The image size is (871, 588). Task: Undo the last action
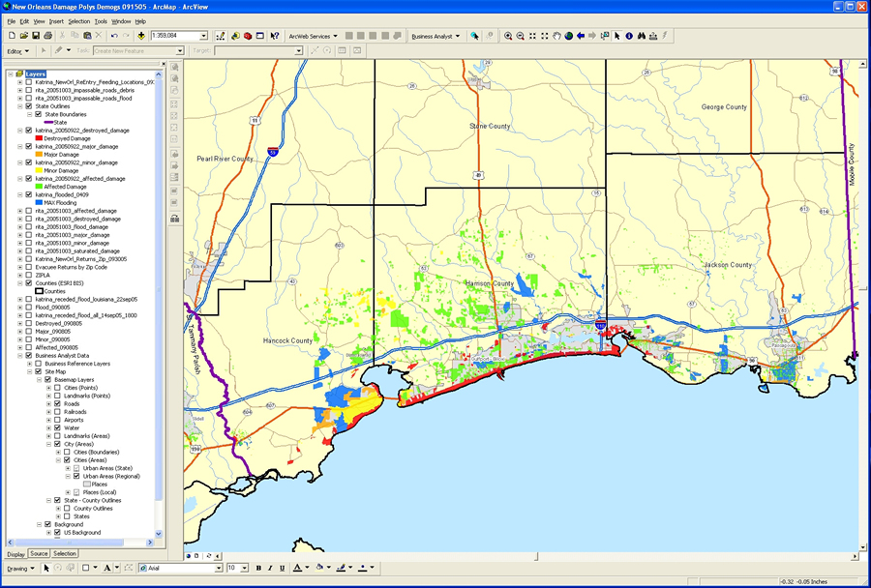[114, 36]
